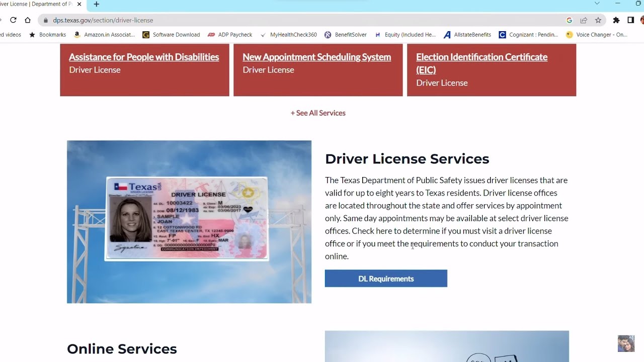Open Election Identification Certificate (EIC) card
The width and height of the screenshot is (644, 362).
tap(481, 63)
